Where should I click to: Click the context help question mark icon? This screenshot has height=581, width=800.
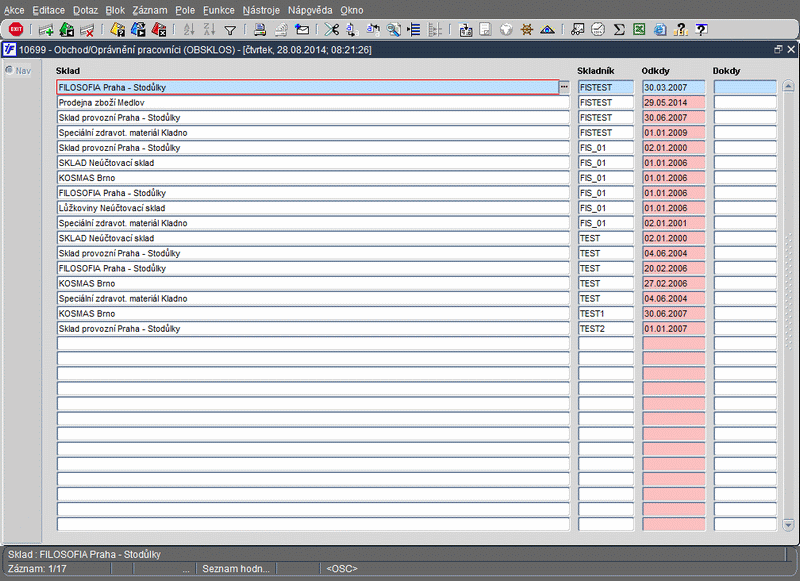[702, 30]
